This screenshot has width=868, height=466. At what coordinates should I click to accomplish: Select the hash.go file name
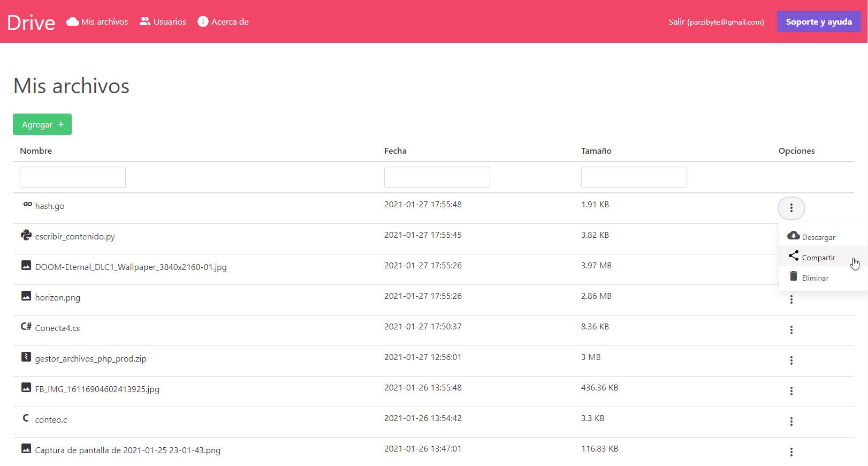pos(50,206)
